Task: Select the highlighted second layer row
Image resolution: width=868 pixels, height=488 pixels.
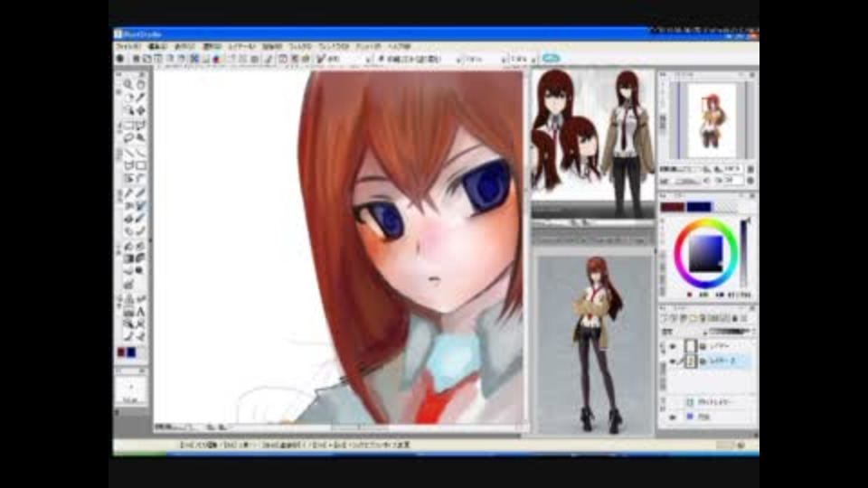Action: (709, 361)
